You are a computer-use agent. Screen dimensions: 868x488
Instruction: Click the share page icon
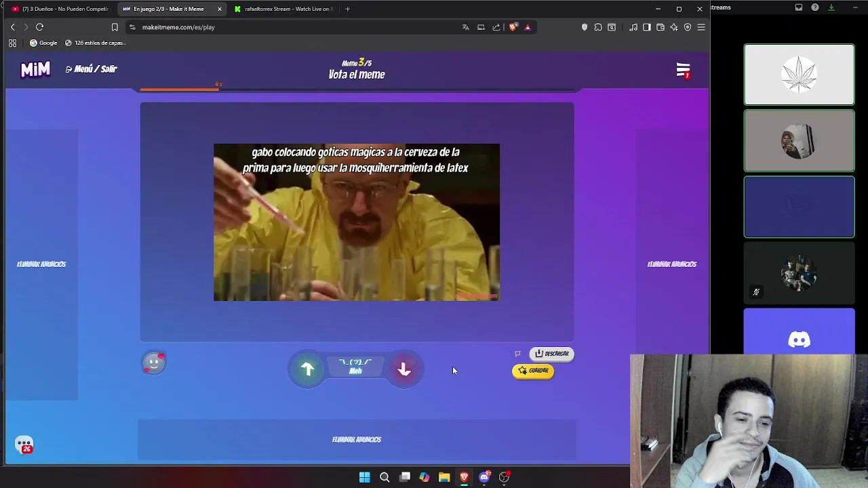coord(496,27)
